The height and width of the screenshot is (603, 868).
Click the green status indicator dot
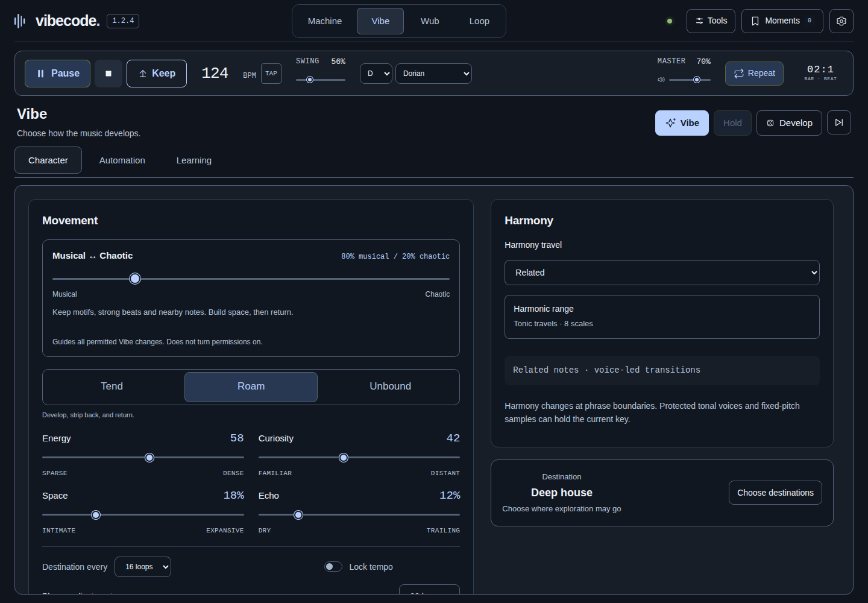click(x=670, y=21)
